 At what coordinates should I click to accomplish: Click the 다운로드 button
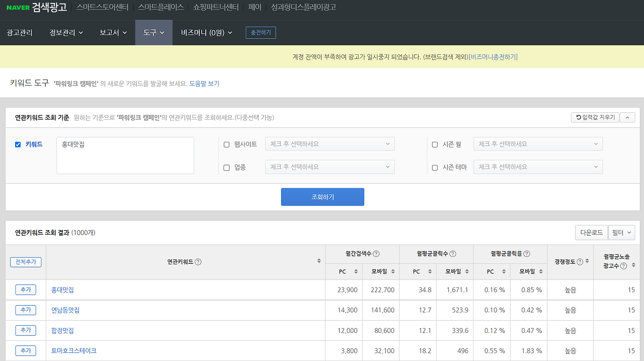[x=591, y=233]
